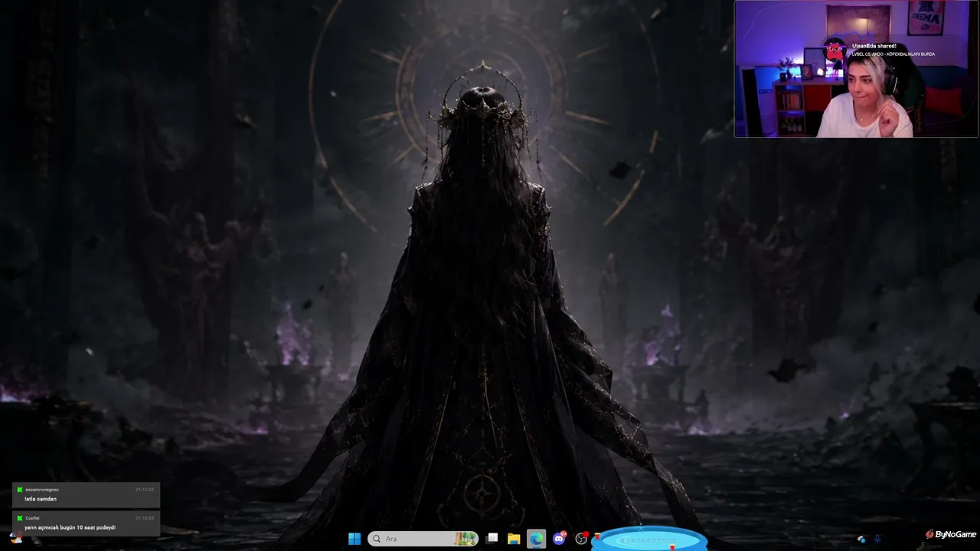Click the webcam overlay video thumbnail
The height and width of the screenshot is (551, 980).
856,69
